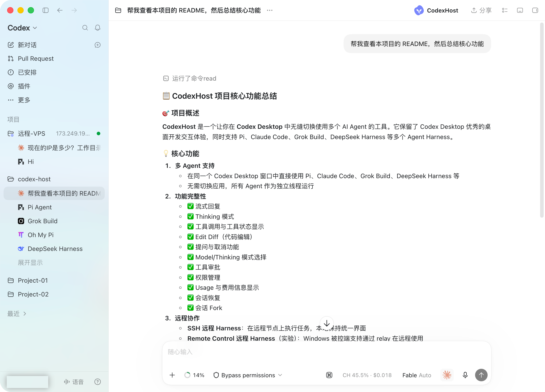The image size is (545, 392).
Task: Go back with the left arrow
Action: (x=60, y=10)
